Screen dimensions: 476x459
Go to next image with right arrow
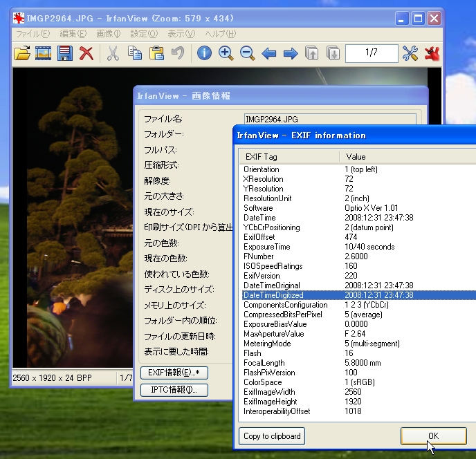coord(291,54)
